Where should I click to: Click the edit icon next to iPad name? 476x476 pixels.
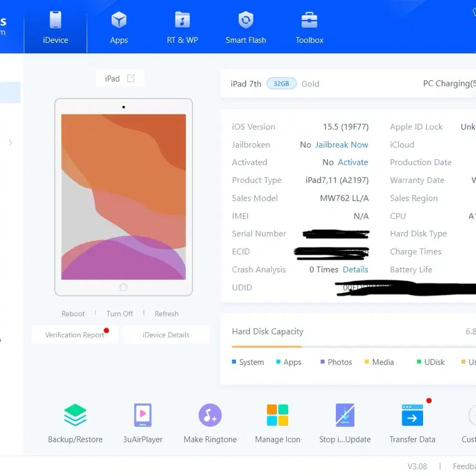tap(131, 78)
